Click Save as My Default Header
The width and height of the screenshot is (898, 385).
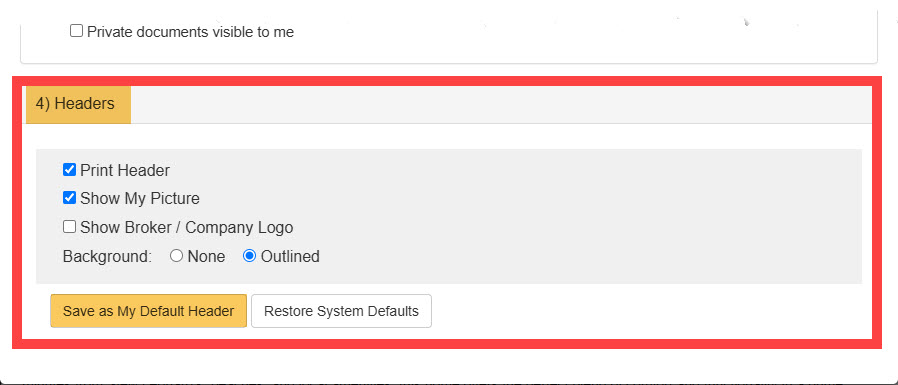pyautogui.click(x=148, y=311)
